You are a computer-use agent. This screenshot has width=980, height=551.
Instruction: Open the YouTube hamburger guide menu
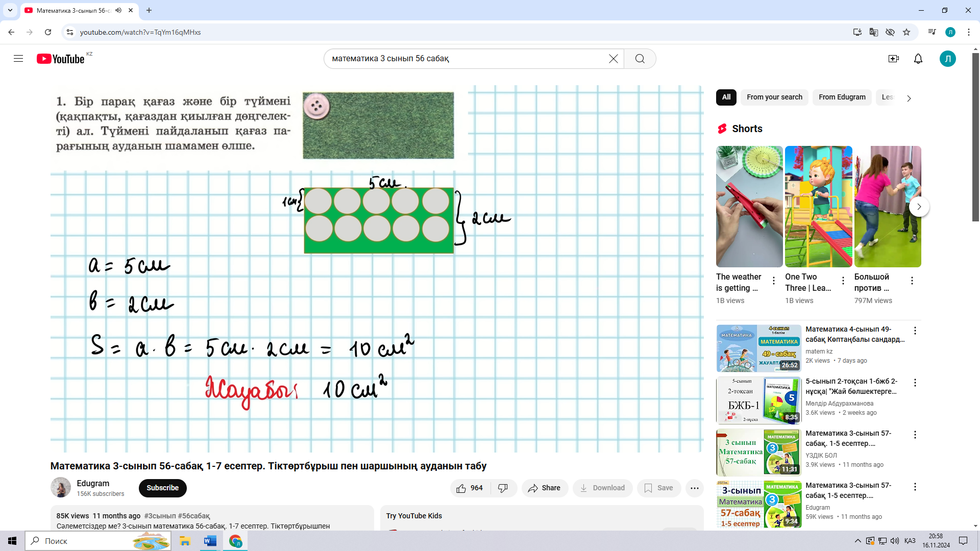(x=18, y=59)
